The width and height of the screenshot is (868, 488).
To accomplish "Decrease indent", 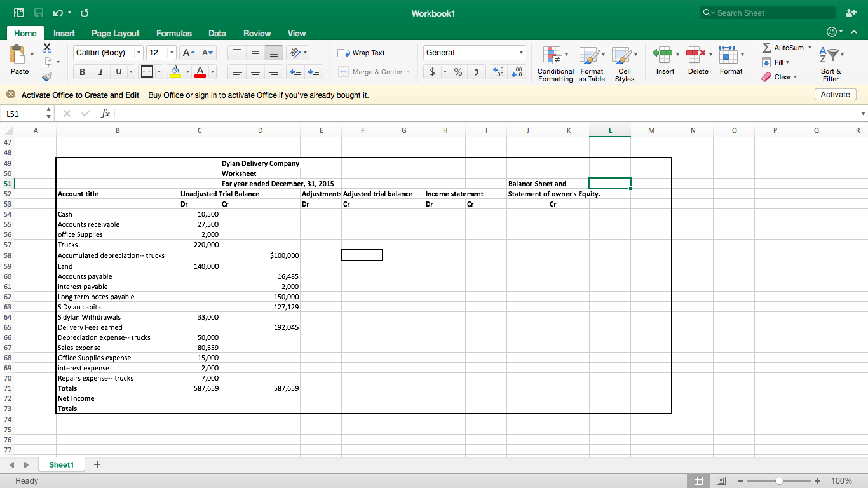I will 296,72.
